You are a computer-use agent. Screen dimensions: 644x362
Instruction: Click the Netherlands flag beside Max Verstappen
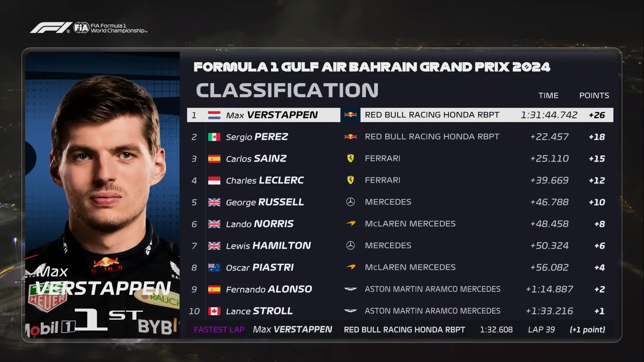click(214, 115)
